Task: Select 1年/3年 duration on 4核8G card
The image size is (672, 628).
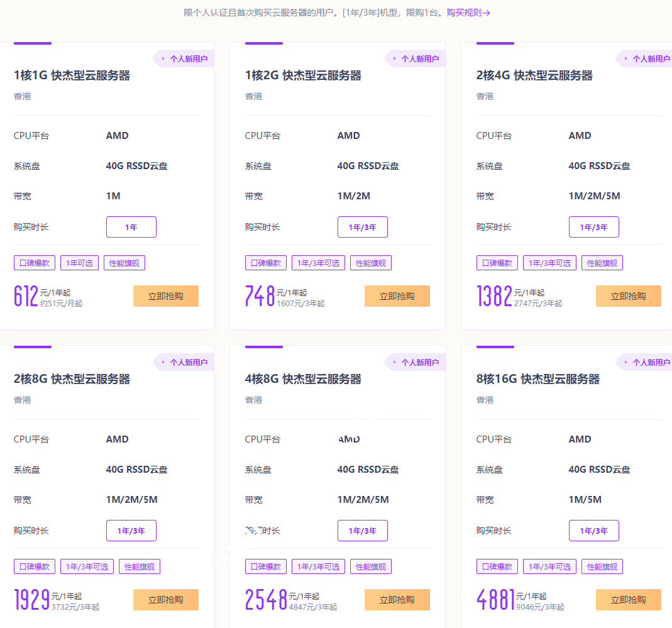Action: [363, 531]
